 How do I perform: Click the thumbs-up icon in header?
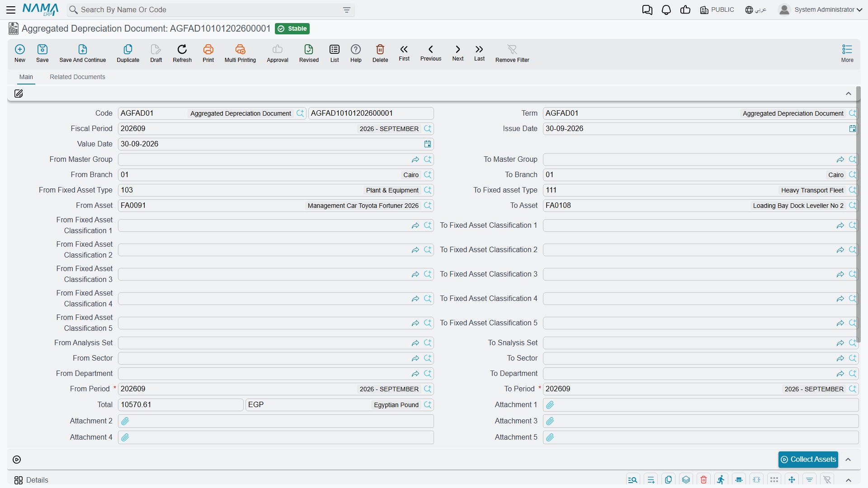coord(685,9)
